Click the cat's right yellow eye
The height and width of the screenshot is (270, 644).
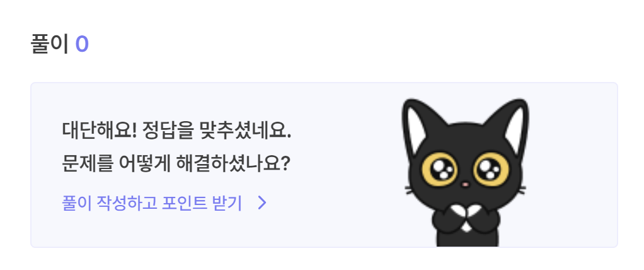tap(491, 169)
